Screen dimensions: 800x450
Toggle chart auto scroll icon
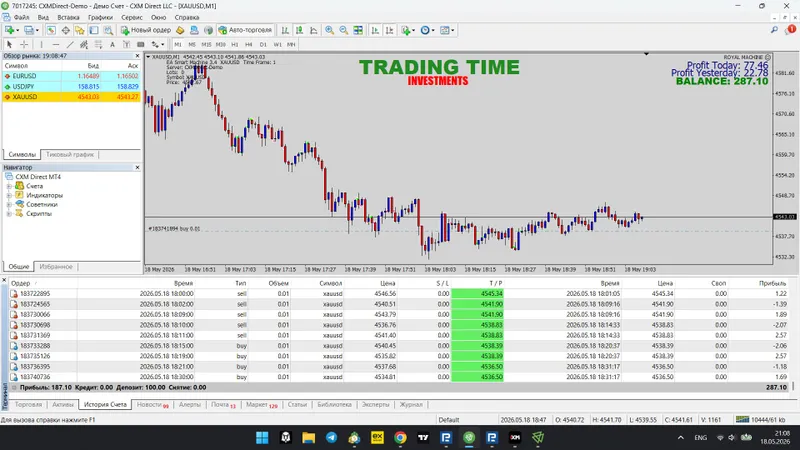tap(375, 31)
